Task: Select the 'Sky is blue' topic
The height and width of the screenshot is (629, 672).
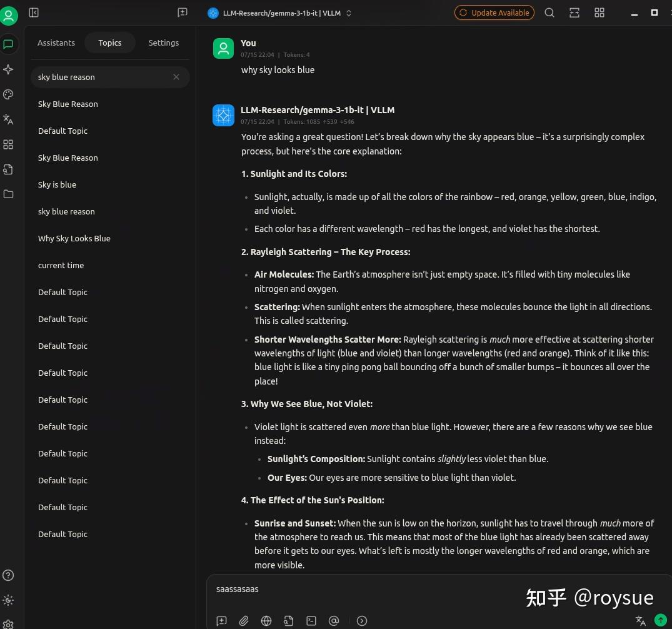Action: [x=110, y=185]
